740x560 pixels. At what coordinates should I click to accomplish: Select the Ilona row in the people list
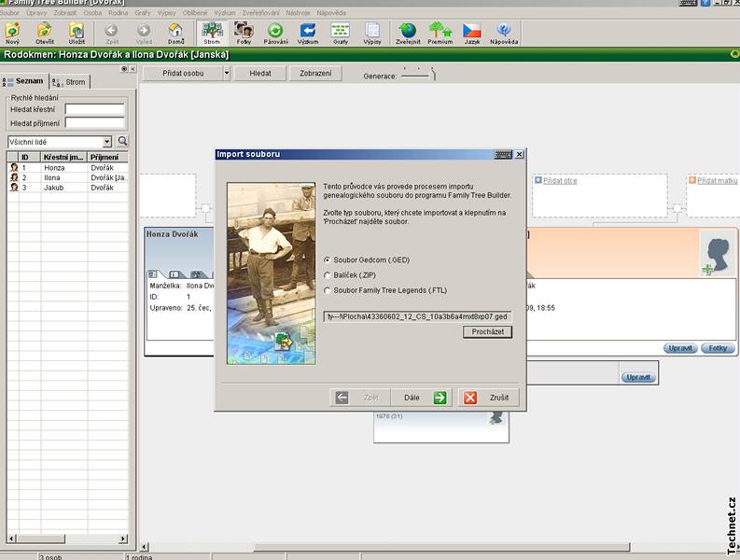[67, 177]
